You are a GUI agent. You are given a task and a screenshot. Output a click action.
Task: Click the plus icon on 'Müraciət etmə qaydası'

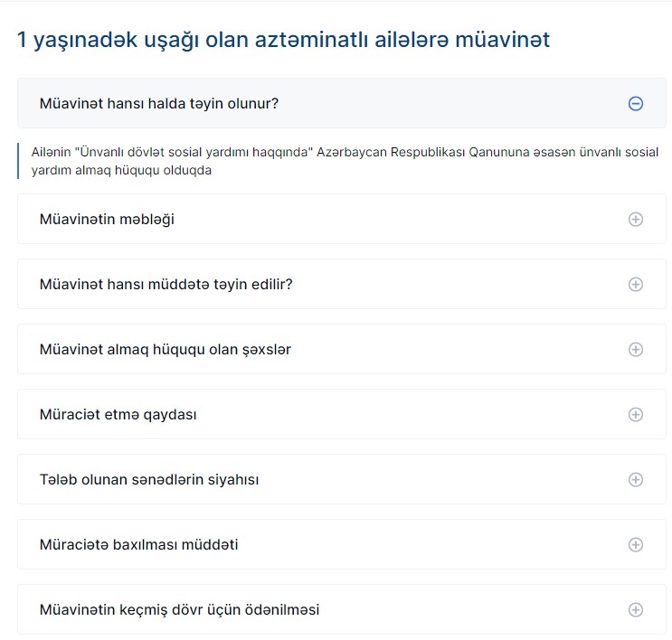(x=635, y=415)
